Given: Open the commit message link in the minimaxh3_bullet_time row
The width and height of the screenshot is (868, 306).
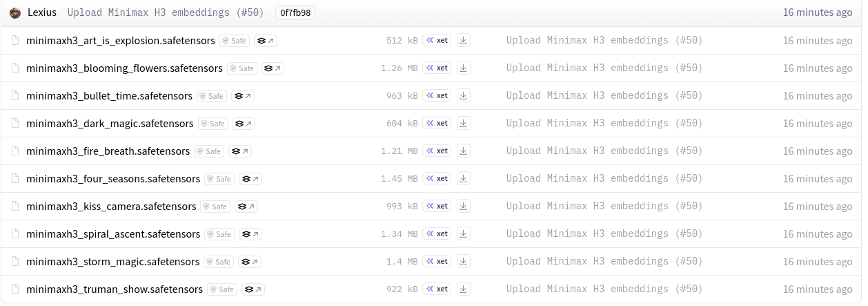Looking at the screenshot, I should click(604, 95).
